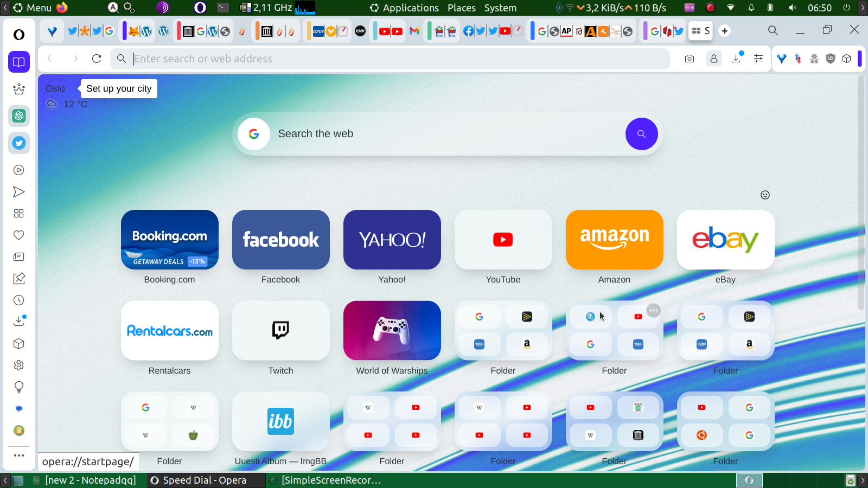Viewport: 868px width, 488px height.
Task: Open Extensions cube icon in sidebar
Action: [19, 344]
